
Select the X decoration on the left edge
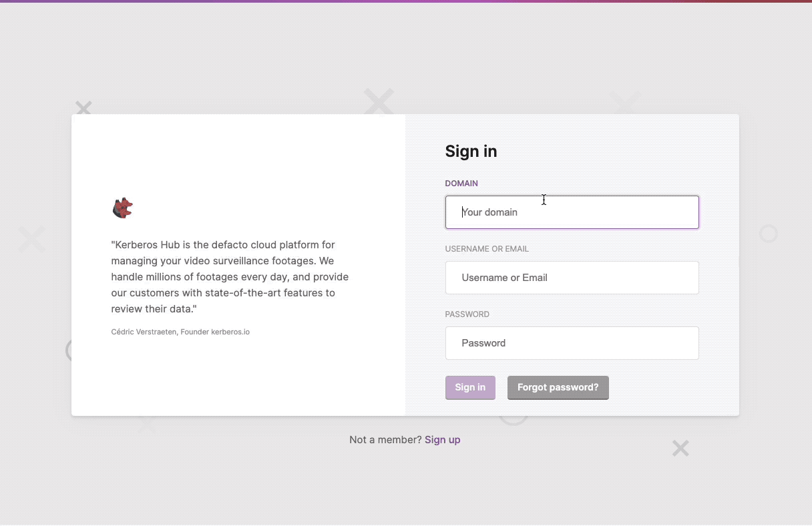[x=31, y=239]
